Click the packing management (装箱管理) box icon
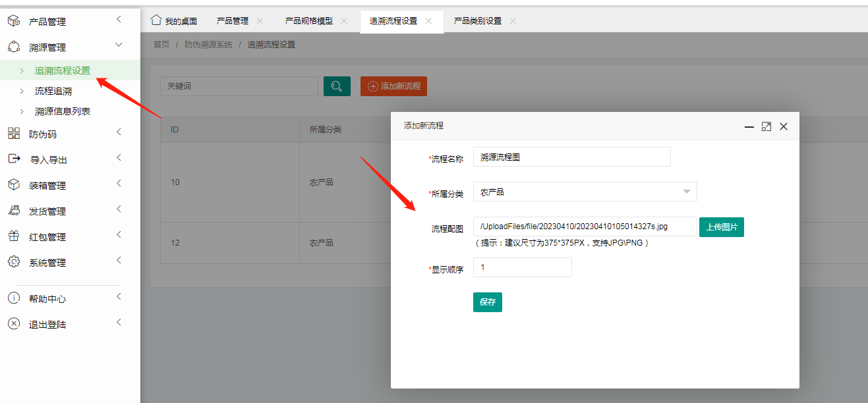The width and height of the screenshot is (868, 403). [14, 185]
